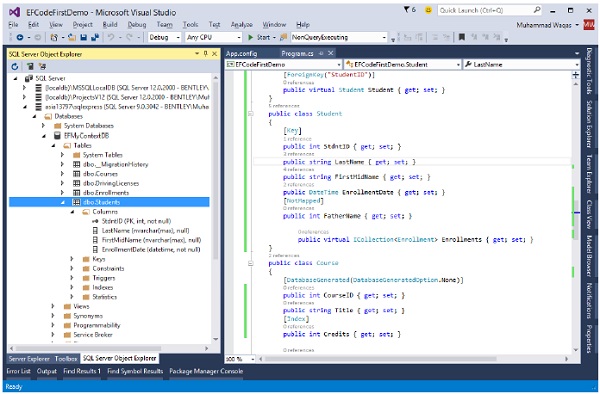Click the Save All toolbar icon
Screen dimensions: 600x394
coord(95,37)
